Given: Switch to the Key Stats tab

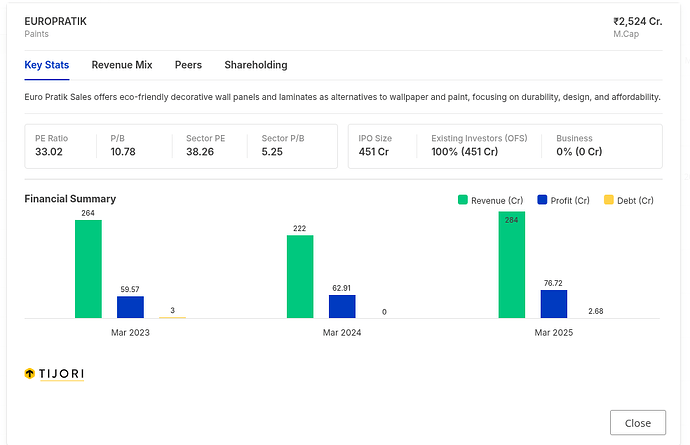Looking at the screenshot, I should [x=46, y=65].
